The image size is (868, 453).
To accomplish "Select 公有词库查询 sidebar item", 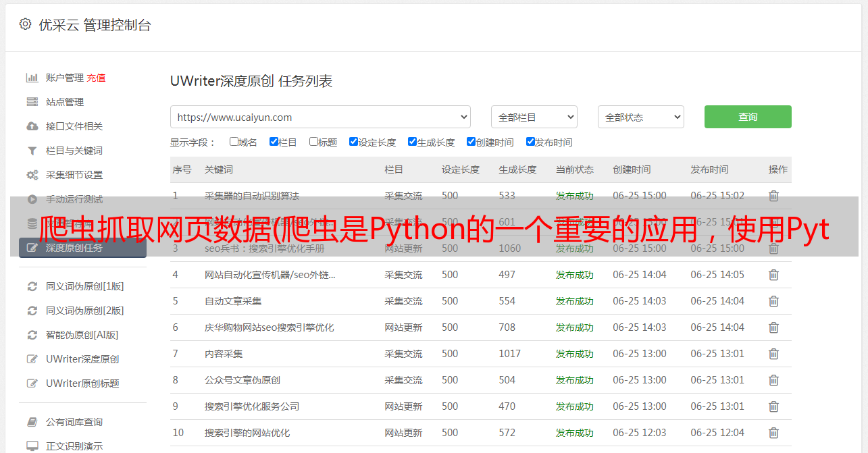I will pos(74,422).
